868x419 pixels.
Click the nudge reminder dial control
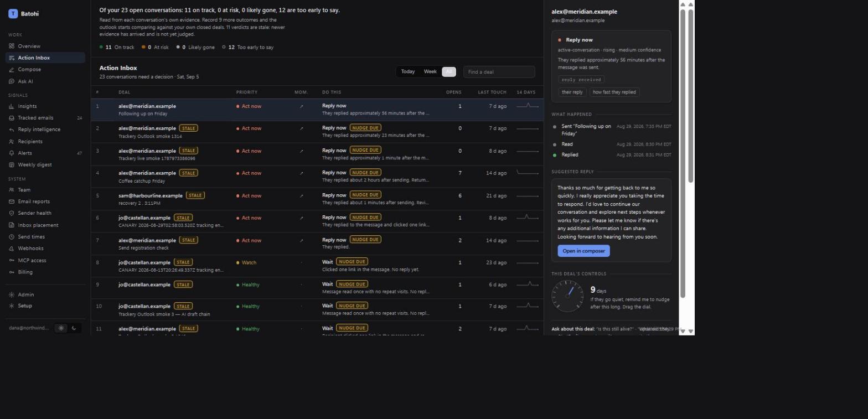(x=567, y=296)
